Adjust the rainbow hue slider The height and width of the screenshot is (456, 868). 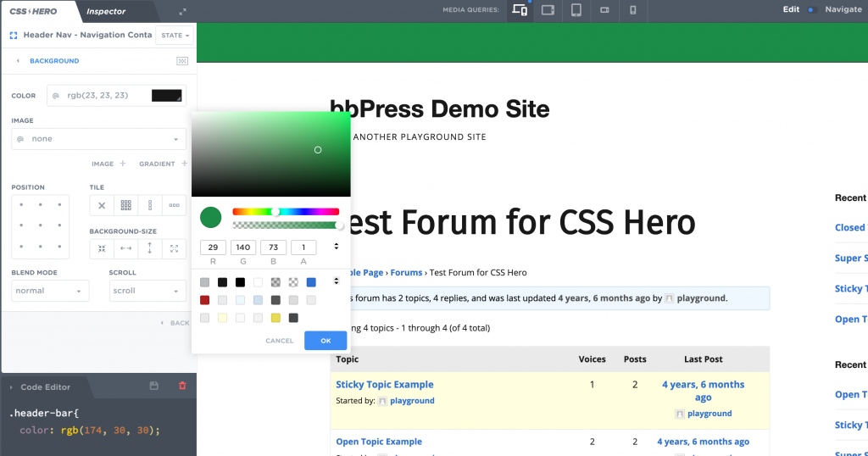tap(286, 211)
